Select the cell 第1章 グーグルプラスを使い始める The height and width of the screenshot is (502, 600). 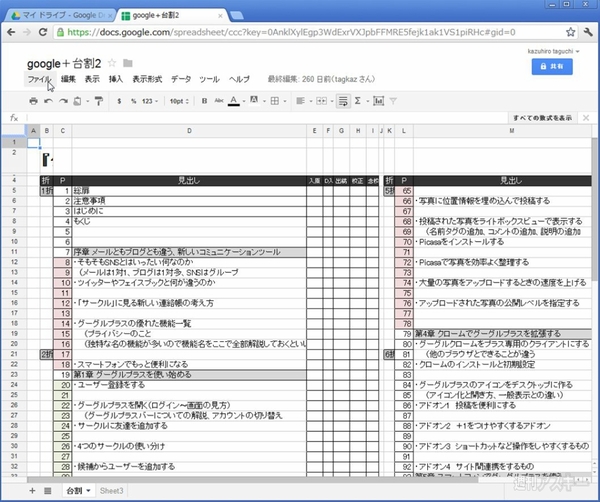189,375
